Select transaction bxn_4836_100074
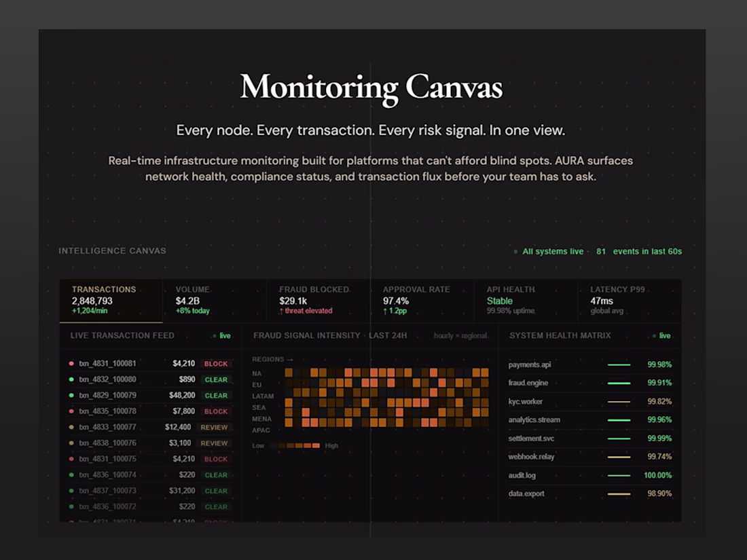Screen dimensions: 747x560 [151, 474]
